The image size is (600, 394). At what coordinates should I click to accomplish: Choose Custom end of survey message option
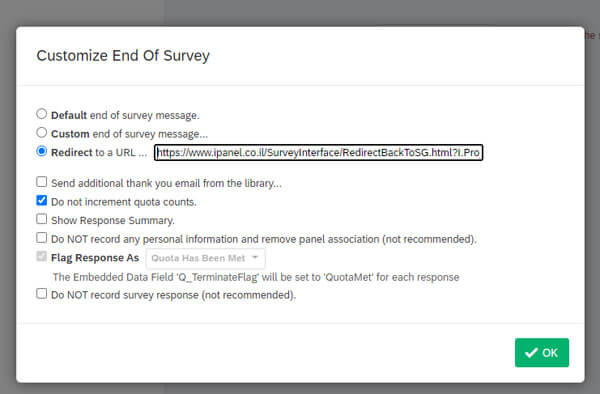coord(41,132)
